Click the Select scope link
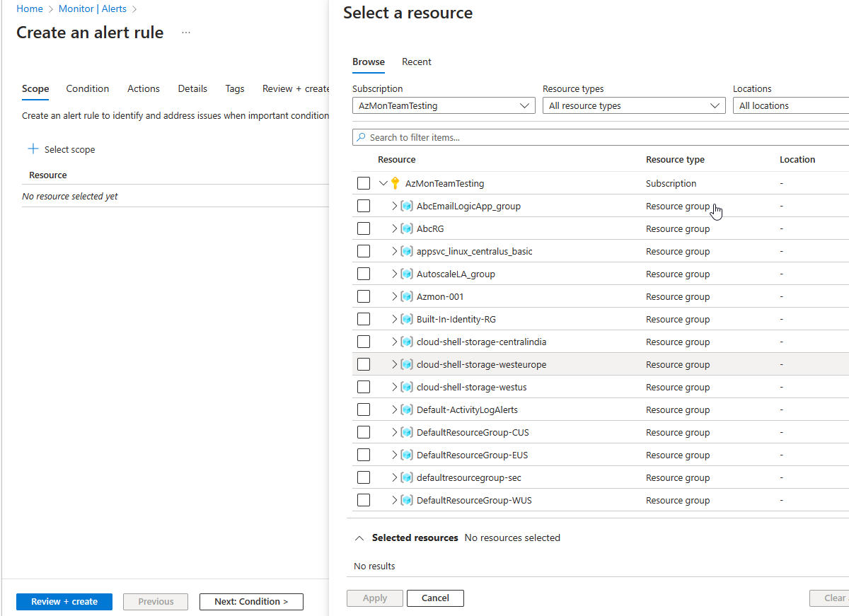This screenshot has height=616, width=849. click(x=69, y=149)
